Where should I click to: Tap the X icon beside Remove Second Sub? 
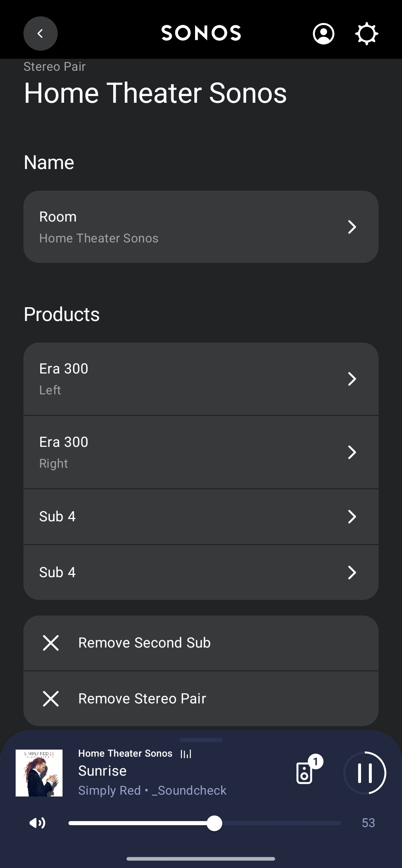pyautogui.click(x=51, y=643)
